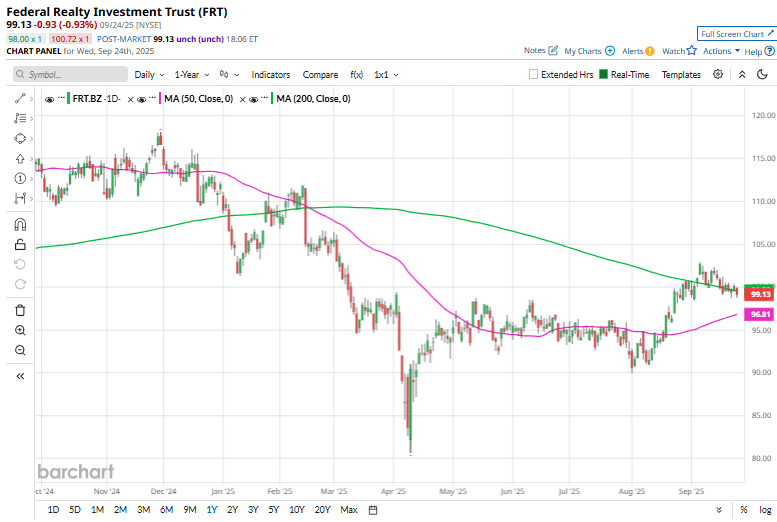The image size is (777, 522).
Task: Select the line drawing tool
Action: point(20,99)
